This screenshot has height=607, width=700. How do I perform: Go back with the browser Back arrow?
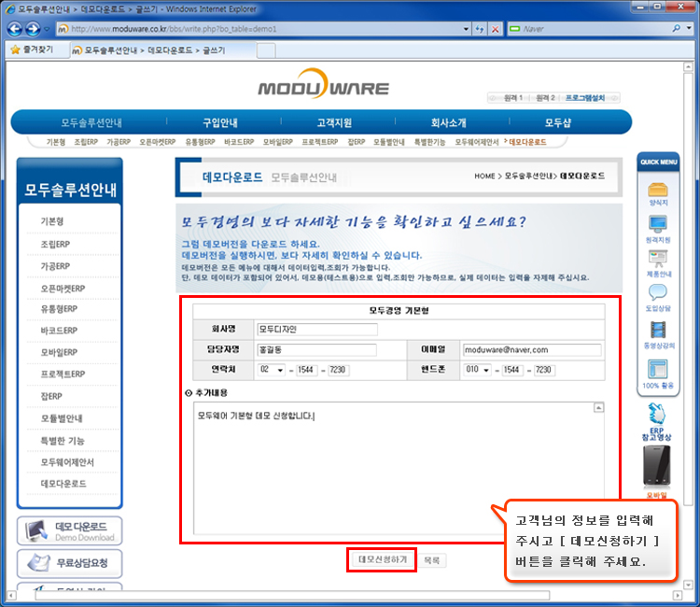pyautogui.click(x=14, y=30)
